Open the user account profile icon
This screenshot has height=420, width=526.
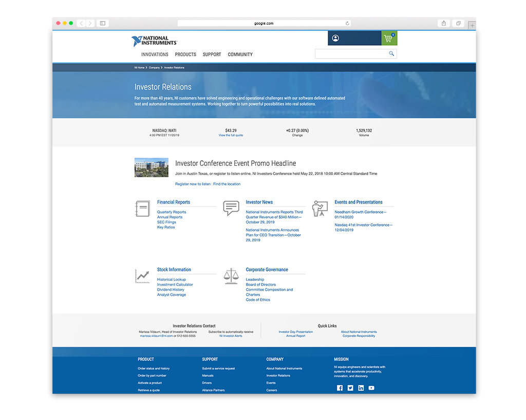click(x=335, y=38)
